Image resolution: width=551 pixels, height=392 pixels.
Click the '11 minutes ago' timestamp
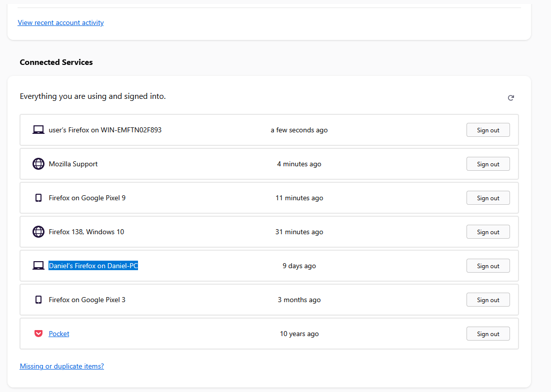pyautogui.click(x=299, y=198)
